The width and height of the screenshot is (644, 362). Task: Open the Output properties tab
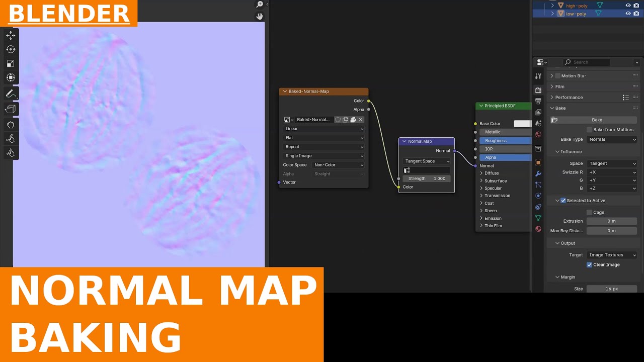coord(538,101)
